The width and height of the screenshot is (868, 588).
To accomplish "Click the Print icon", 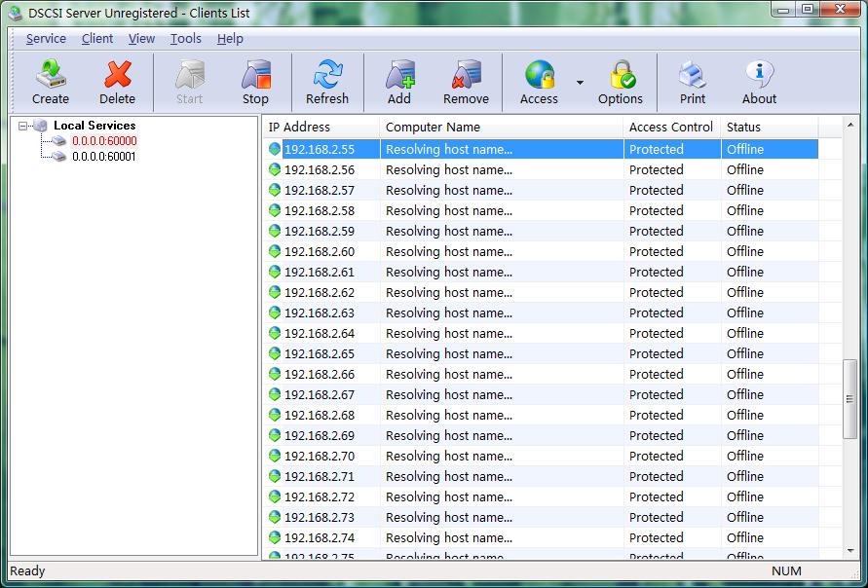I will click(693, 74).
